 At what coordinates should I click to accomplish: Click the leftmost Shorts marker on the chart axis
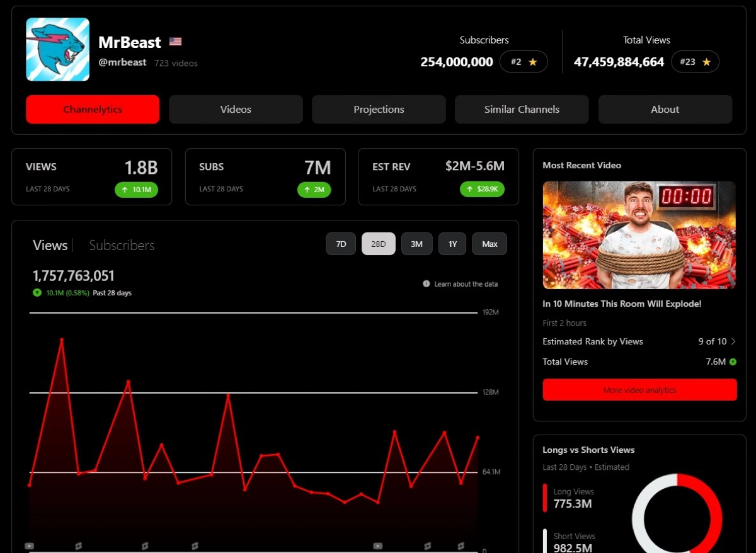pos(79,545)
